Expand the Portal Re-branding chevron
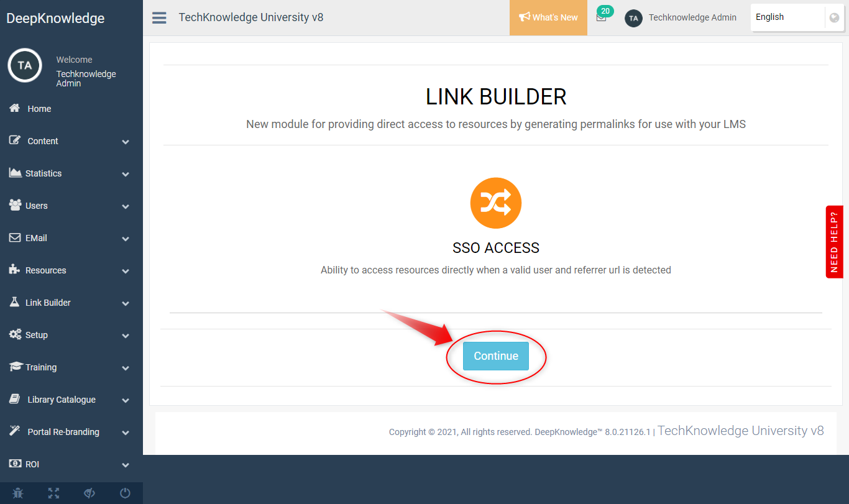 click(x=126, y=433)
